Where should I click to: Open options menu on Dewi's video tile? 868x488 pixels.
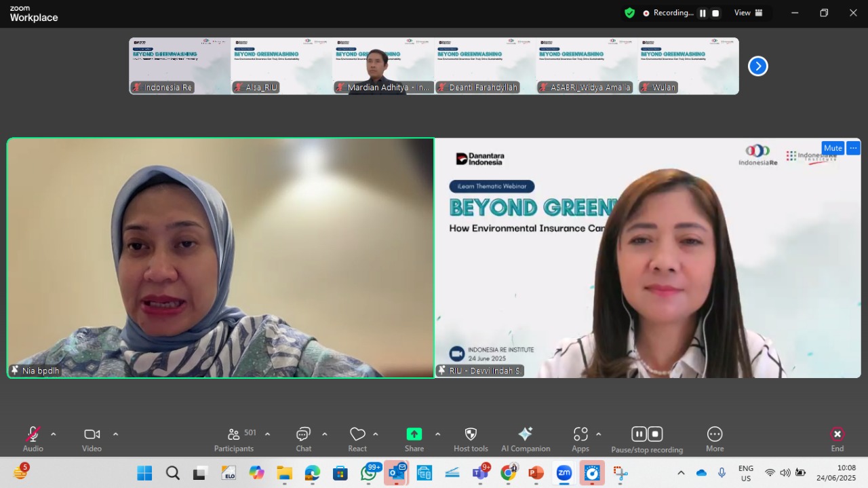point(853,148)
